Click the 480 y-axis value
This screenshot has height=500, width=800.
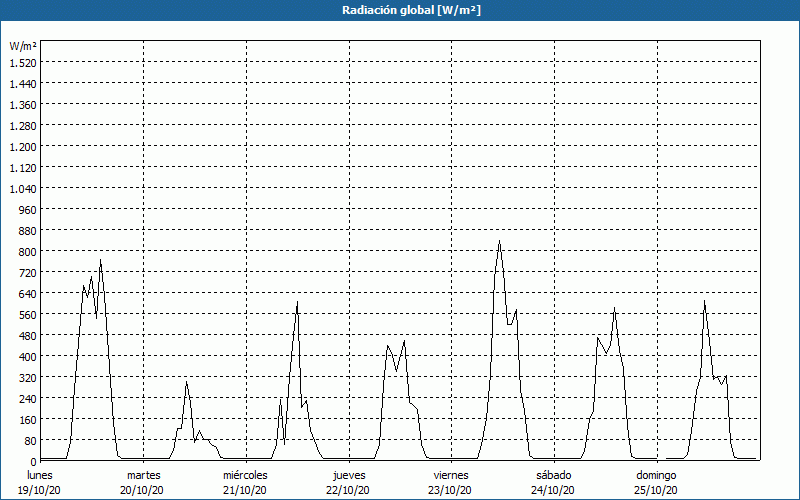pos(28,336)
